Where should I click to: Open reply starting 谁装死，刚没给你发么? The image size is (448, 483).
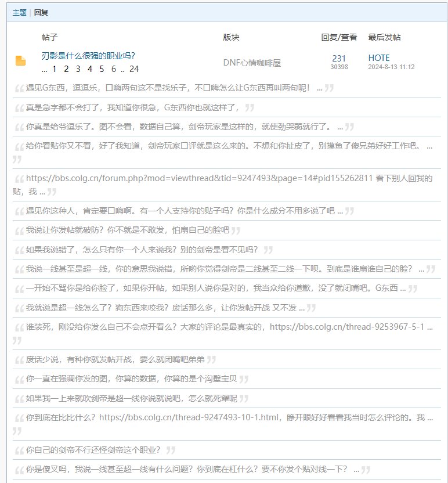coord(229,327)
